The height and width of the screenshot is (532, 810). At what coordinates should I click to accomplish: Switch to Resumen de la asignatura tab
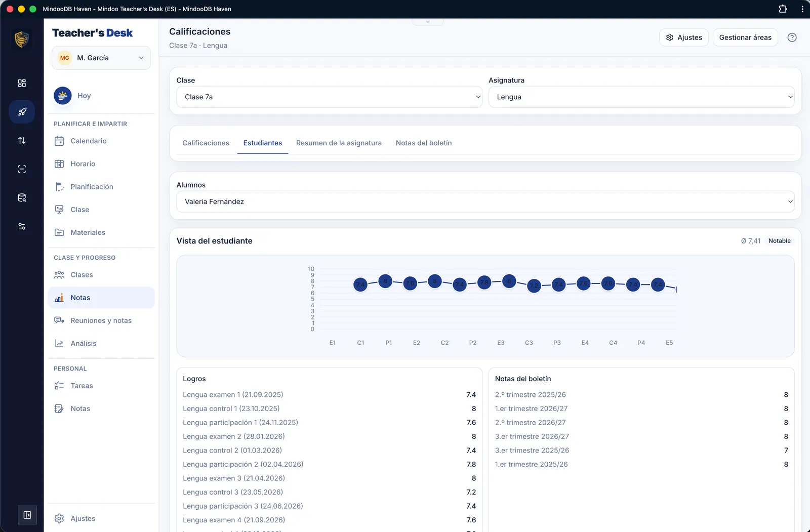click(339, 143)
